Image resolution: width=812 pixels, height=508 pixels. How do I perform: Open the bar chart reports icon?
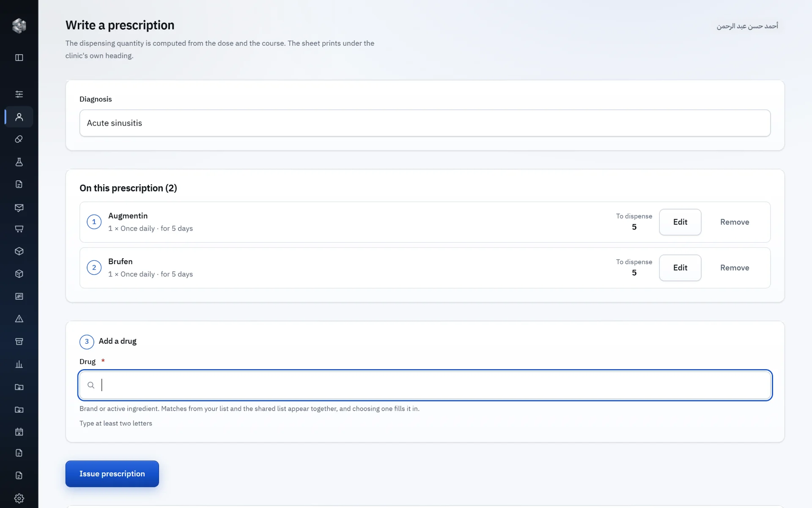pos(19,364)
